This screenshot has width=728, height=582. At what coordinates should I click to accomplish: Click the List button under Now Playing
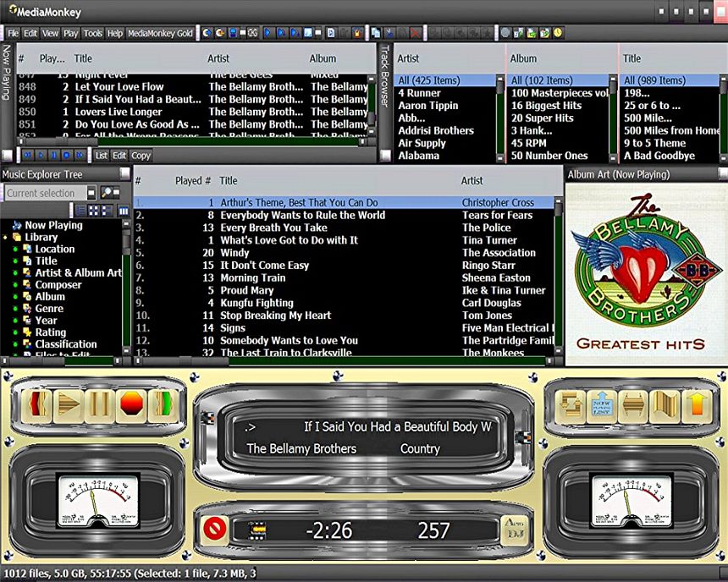pyautogui.click(x=102, y=156)
